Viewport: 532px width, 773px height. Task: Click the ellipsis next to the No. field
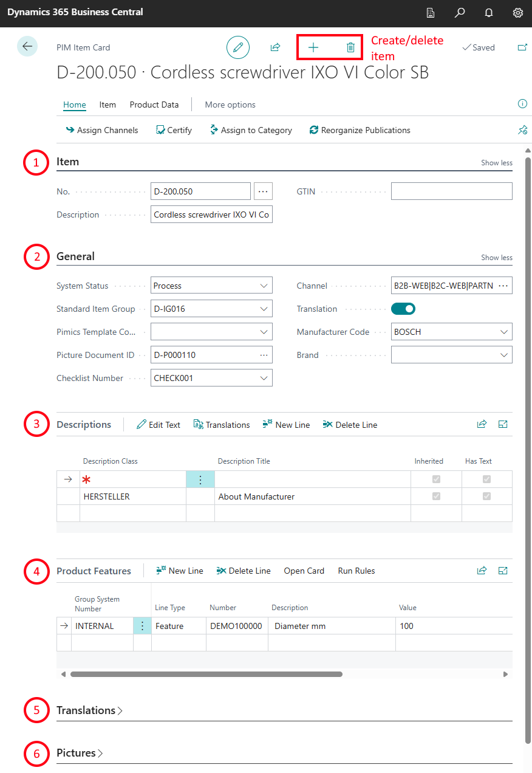(x=263, y=191)
